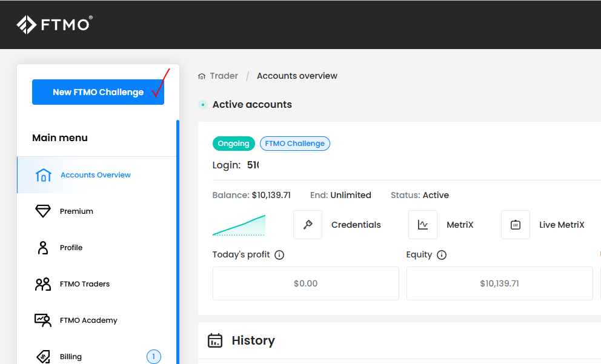Click the FTMO Traders people icon
The height and width of the screenshot is (364, 601).
(43, 284)
